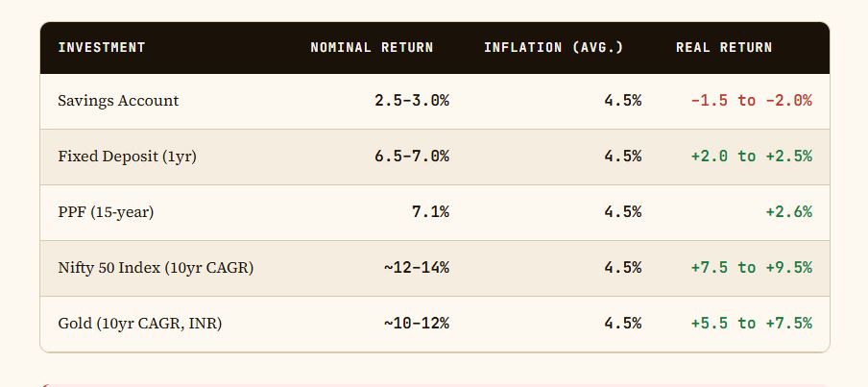Click the 6.5–7.0% nominal return value
The image size is (868, 387).
tap(412, 157)
